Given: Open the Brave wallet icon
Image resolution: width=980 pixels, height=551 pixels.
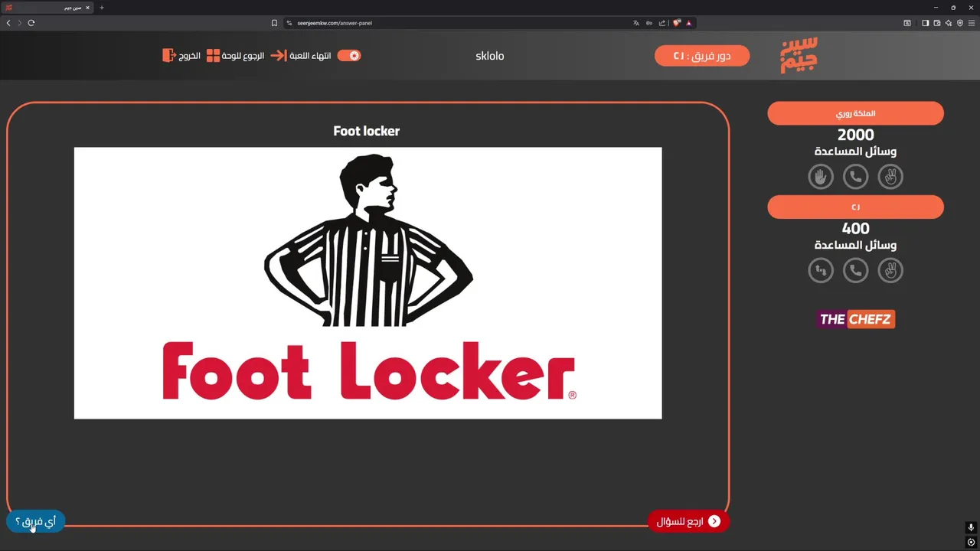Looking at the screenshot, I should click(x=936, y=23).
